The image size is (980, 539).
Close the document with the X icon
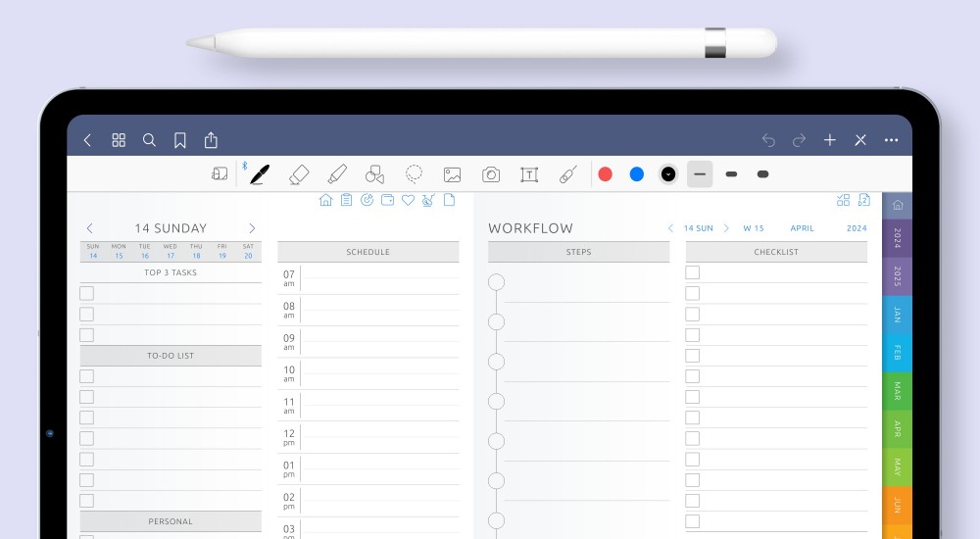tap(860, 140)
